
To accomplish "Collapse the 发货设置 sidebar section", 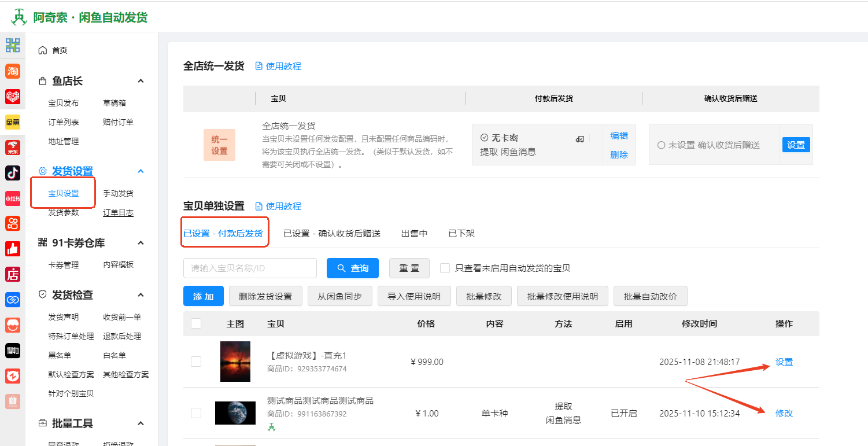I will click(x=141, y=171).
